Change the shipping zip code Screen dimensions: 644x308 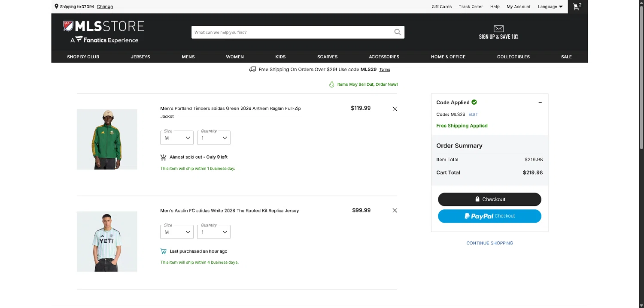pyautogui.click(x=105, y=6)
